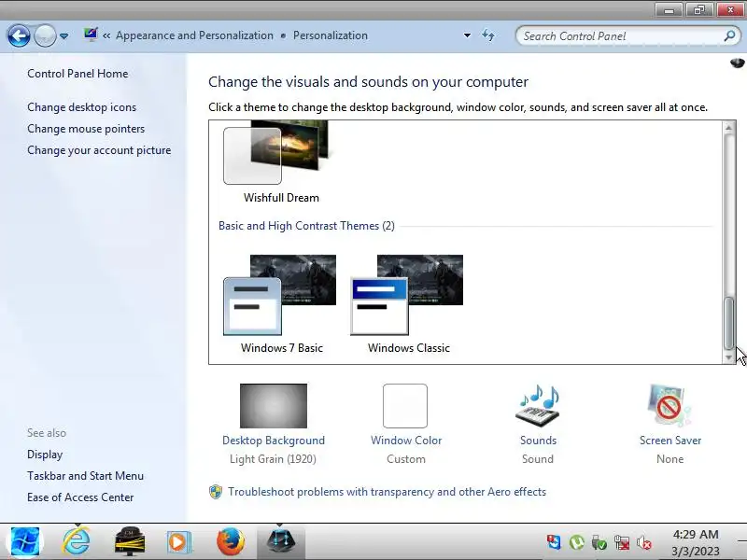The height and width of the screenshot is (560, 747).
Task: Click the Desktop Background link text
Action: click(x=274, y=441)
